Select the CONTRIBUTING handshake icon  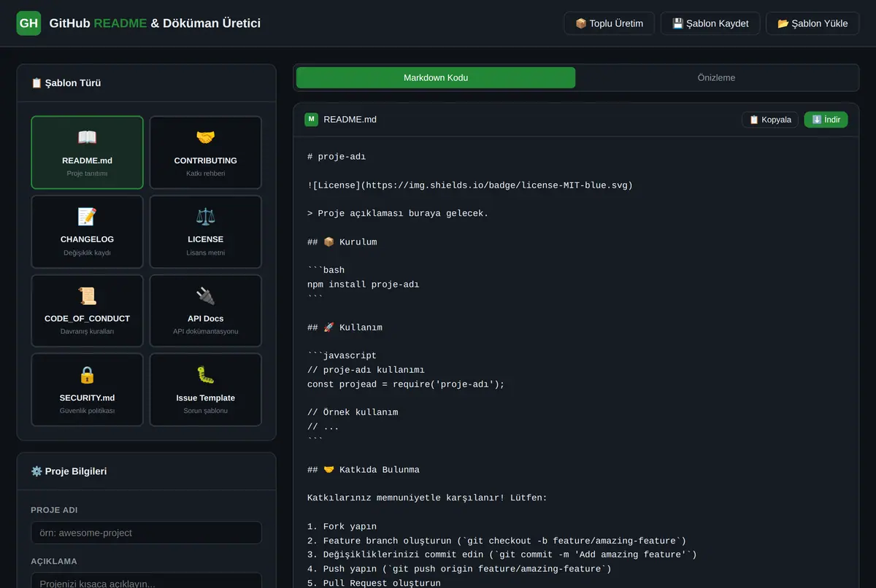pos(205,137)
